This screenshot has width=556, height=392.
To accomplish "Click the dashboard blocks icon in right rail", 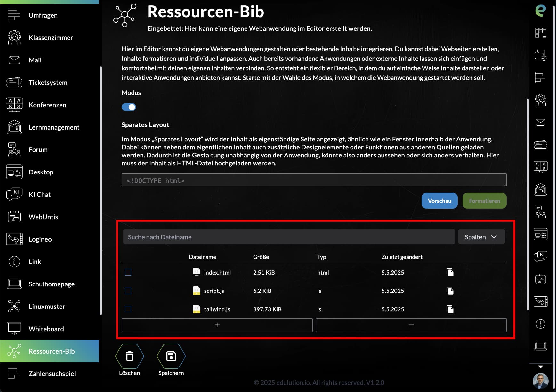I will click(540, 33).
